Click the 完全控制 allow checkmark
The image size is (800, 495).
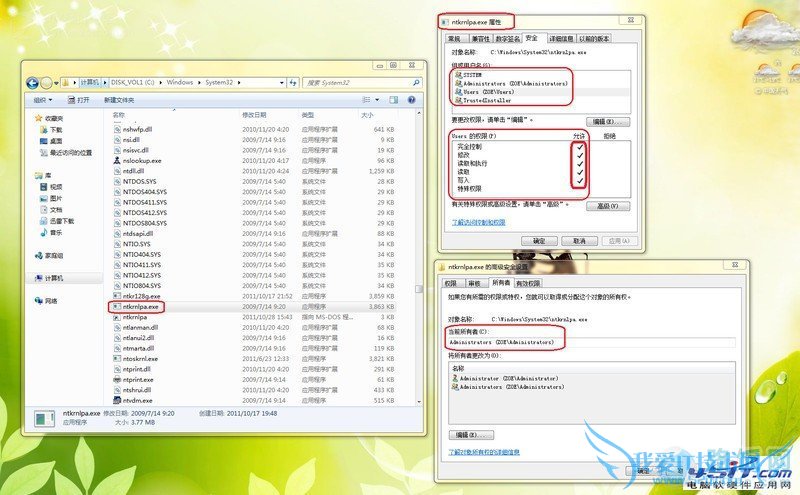pyautogui.click(x=580, y=146)
